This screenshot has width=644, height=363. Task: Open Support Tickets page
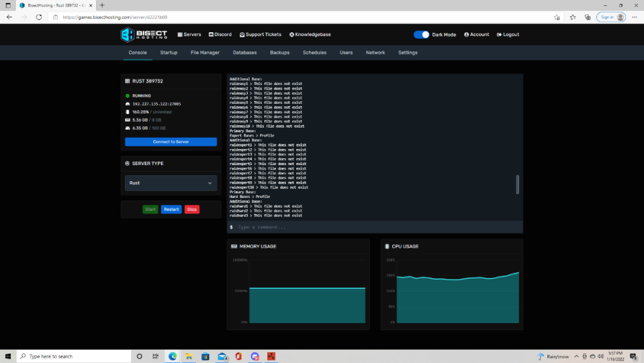[260, 35]
